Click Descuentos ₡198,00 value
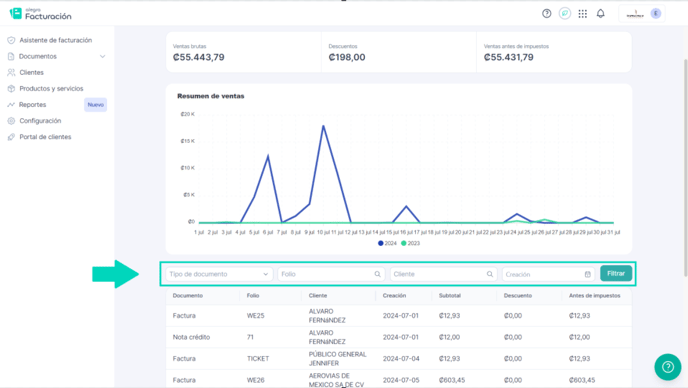This screenshot has height=388, width=688. (x=347, y=57)
